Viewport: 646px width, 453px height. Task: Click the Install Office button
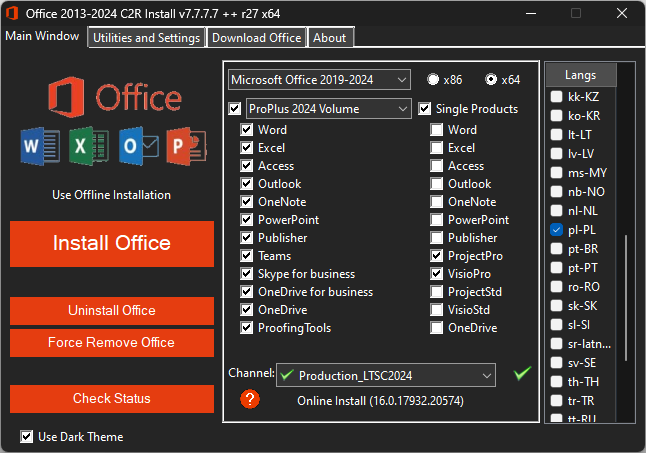(x=112, y=243)
